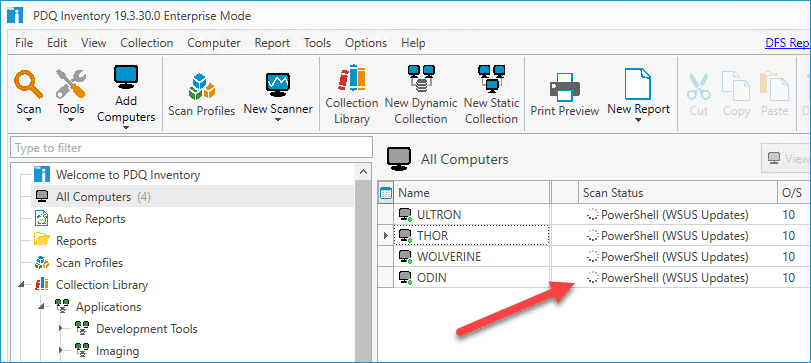811x363 pixels.
Task: Sort by the O/S column header
Action: pos(794,193)
